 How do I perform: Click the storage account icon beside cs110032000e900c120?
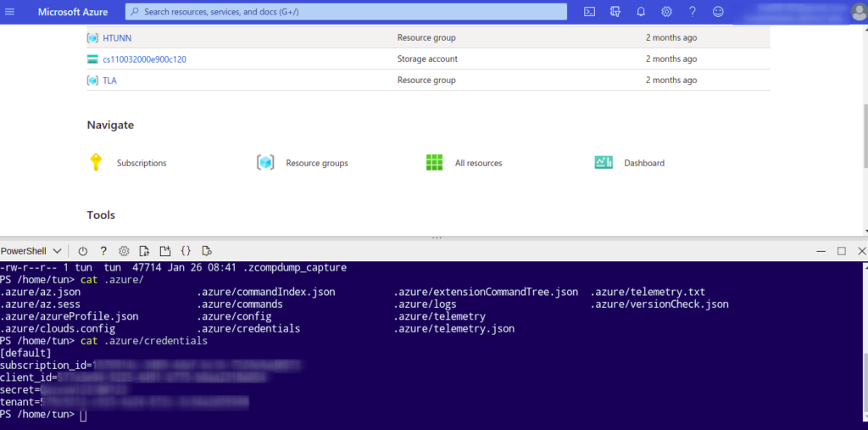(x=92, y=59)
